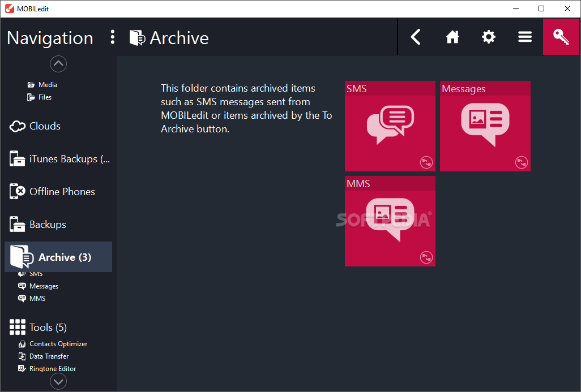Open Offline Phones section
This screenshot has width=581, height=392.
coord(52,191)
